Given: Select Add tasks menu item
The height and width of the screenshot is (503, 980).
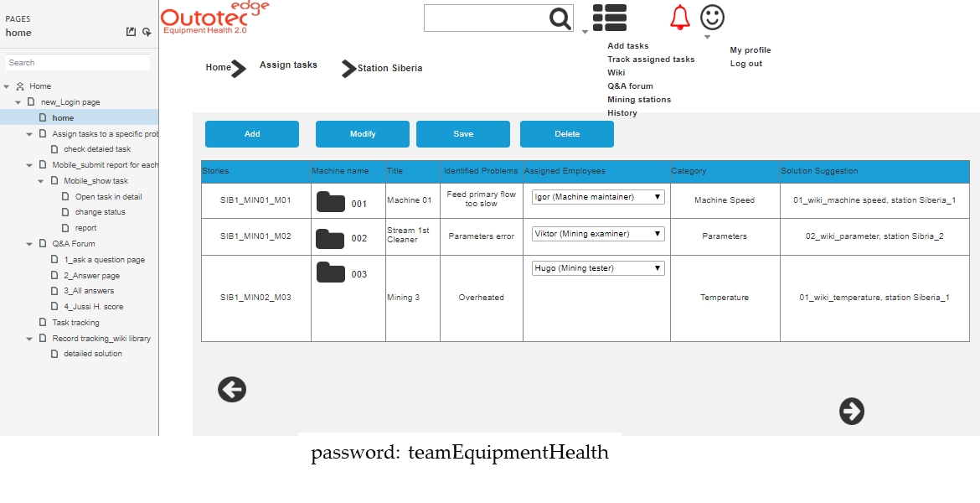Looking at the screenshot, I should click(x=627, y=45).
